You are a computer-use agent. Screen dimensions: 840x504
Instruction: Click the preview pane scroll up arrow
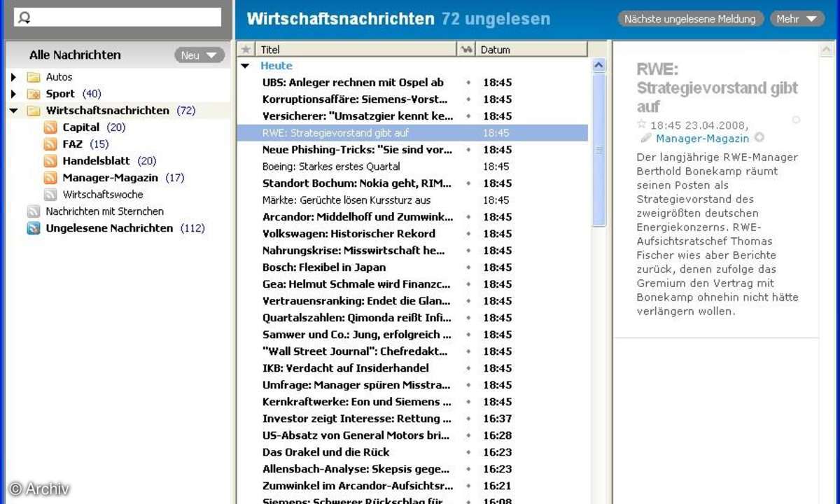(826, 50)
